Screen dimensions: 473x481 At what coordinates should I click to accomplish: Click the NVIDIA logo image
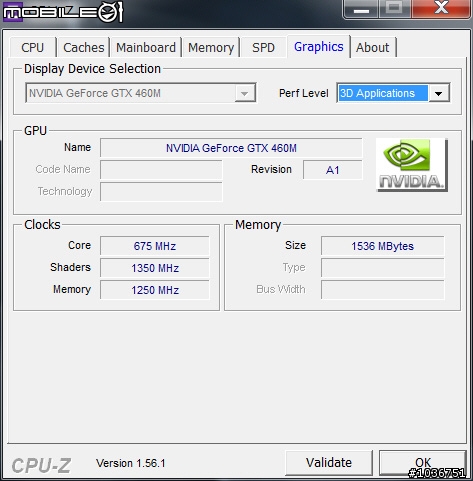click(x=412, y=165)
